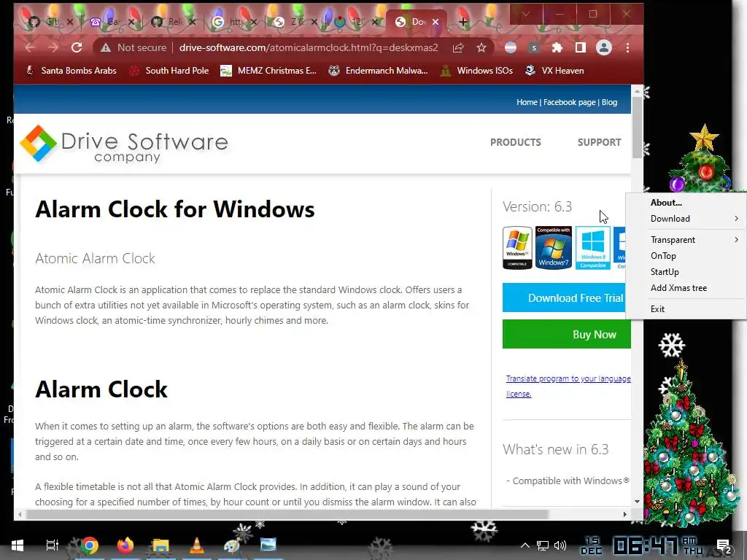Open the Home link on website

527,102
